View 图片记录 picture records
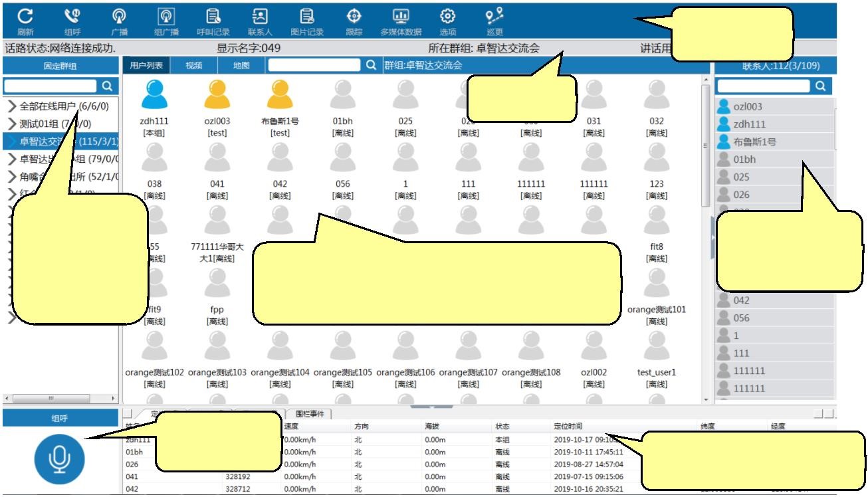Image resolution: width=868 pixels, height=497 pixels. (x=306, y=17)
